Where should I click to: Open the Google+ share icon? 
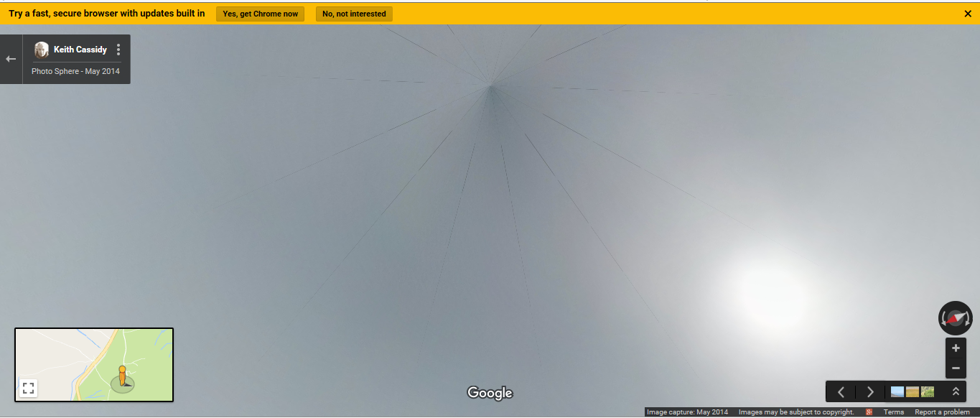(869, 412)
